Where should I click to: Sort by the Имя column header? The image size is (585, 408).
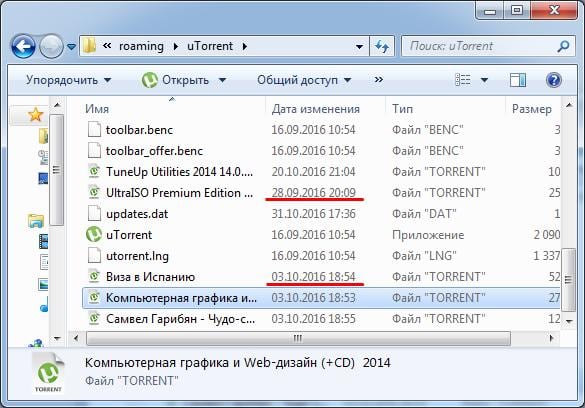(97, 109)
